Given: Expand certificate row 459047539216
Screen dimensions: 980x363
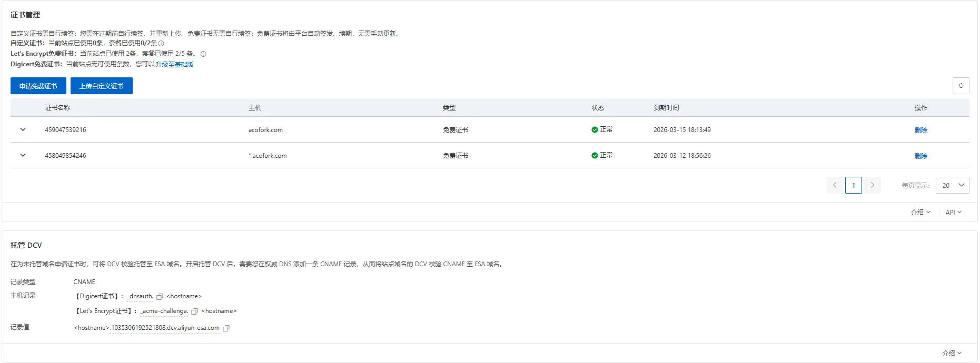Looking at the screenshot, I should click(x=23, y=129).
